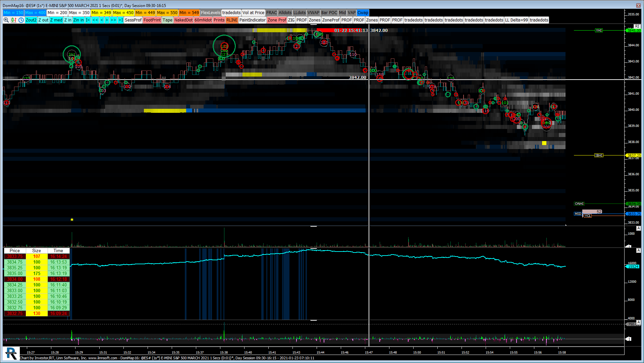Click the A auto-scale button in the volume pane
This screenshot has height=363, width=644.
(x=638, y=228)
